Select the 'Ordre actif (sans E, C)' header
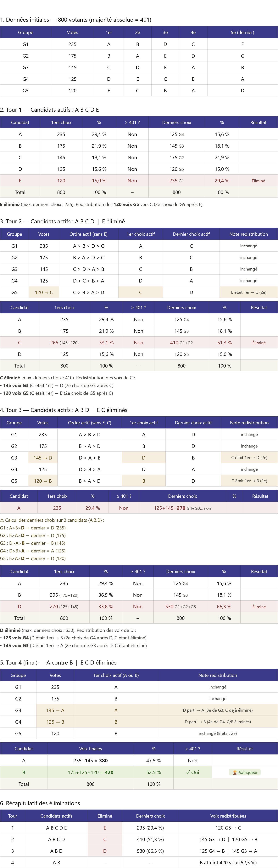Viewport: 278px width, 868px height. click(90, 423)
